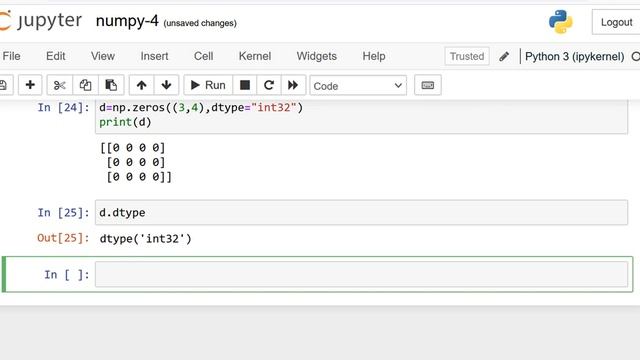Move selected cell down arrow
Screen dimensions: 640x360
(x=166, y=85)
